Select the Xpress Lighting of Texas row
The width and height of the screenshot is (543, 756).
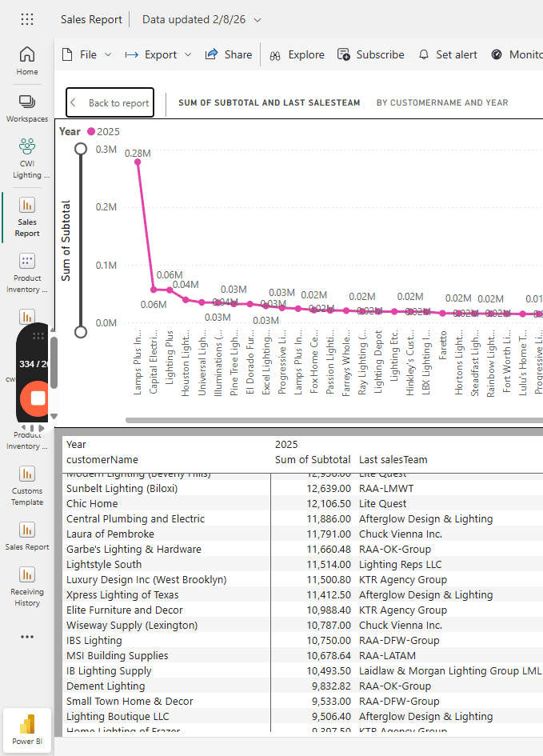304,595
